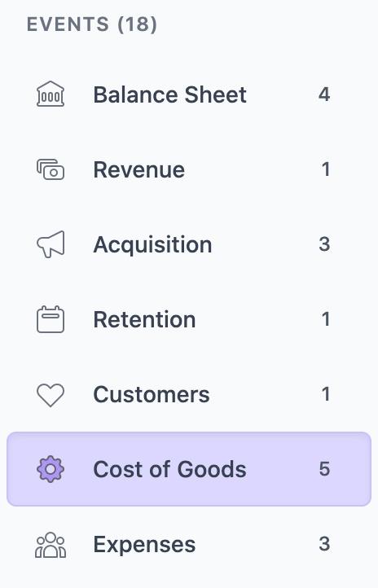Click the Acquisition event count 3
Screen dimensions: 378x588
[x=324, y=244]
